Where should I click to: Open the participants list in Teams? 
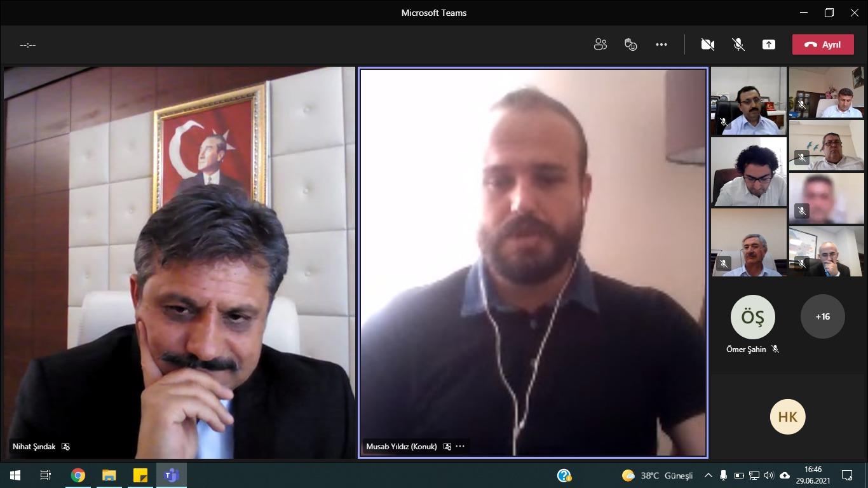(x=600, y=44)
